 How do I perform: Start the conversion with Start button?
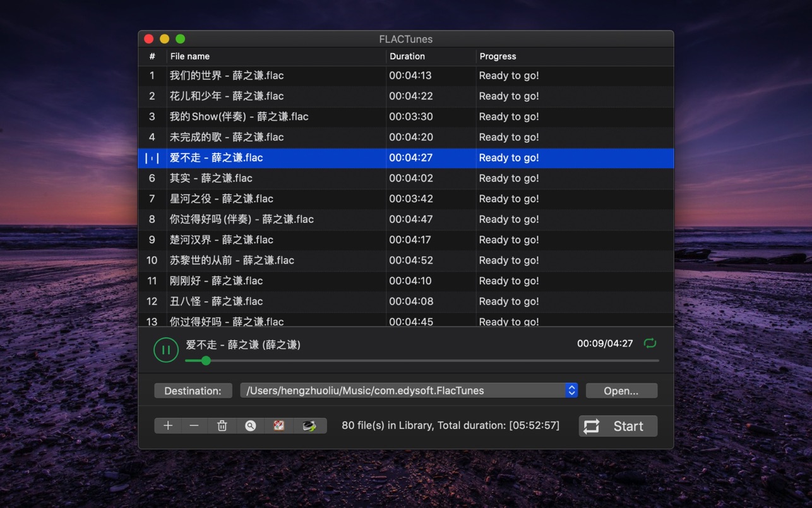click(618, 426)
